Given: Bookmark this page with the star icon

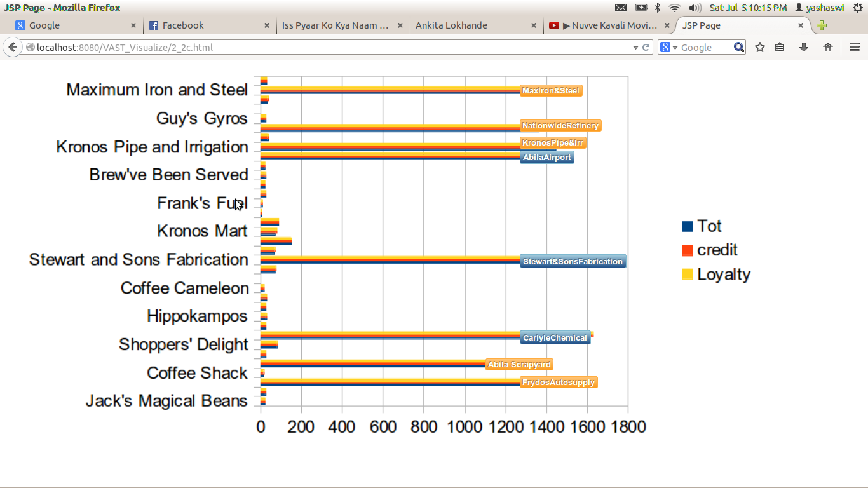Looking at the screenshot, I should 759,47.
